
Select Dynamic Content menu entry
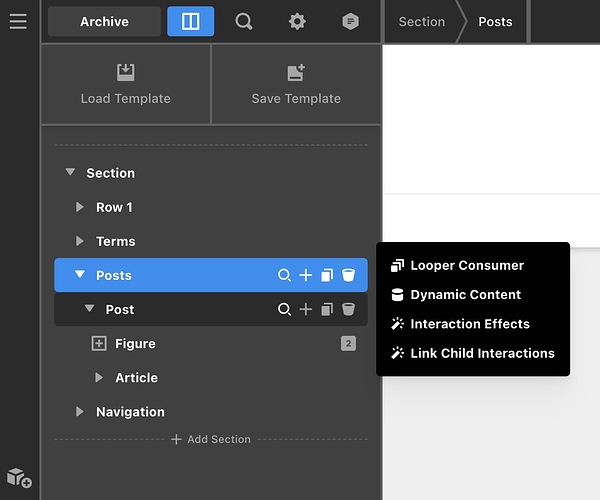(465, 295)
